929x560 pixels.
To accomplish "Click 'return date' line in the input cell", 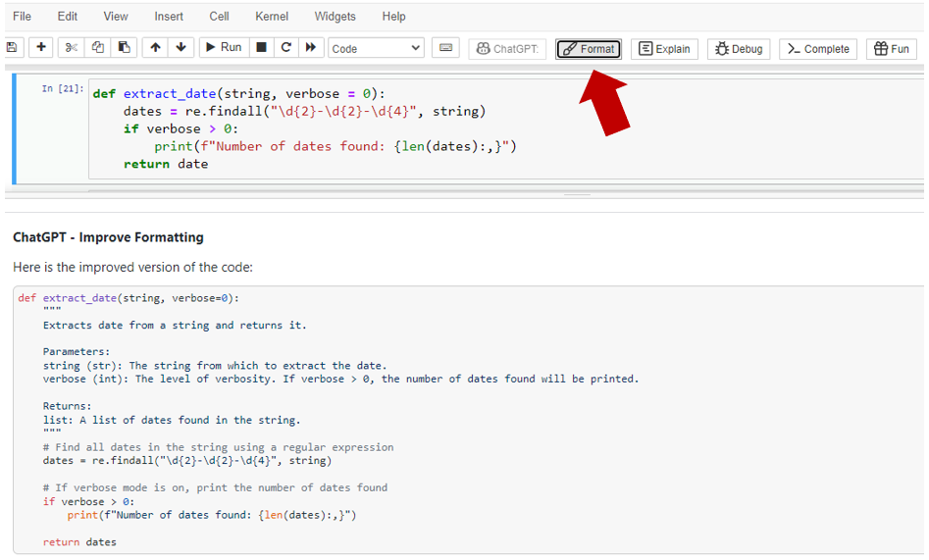I will click(166, 164).
